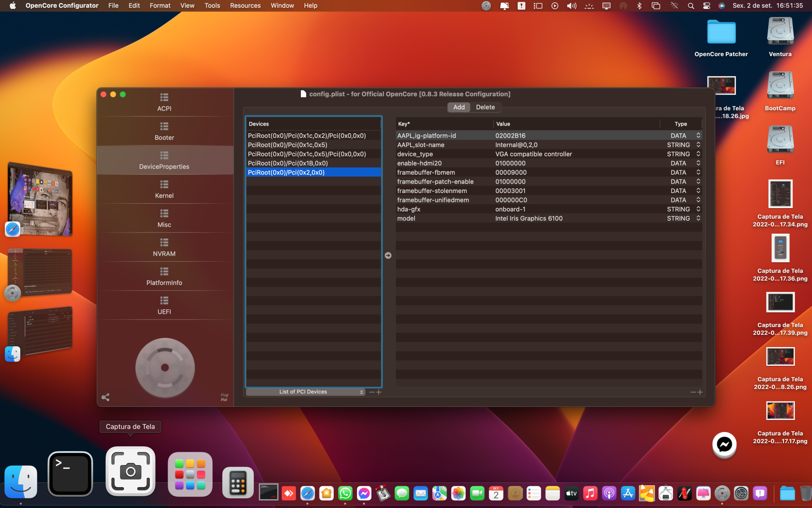Screen dimensions: 812x508
Task: Open the Misc section in sidebar
Action: 164,218
